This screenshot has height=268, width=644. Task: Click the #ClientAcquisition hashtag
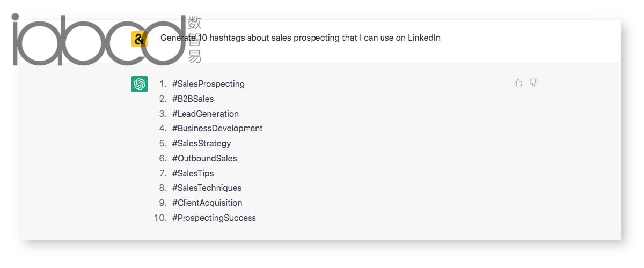pos(207,203)
